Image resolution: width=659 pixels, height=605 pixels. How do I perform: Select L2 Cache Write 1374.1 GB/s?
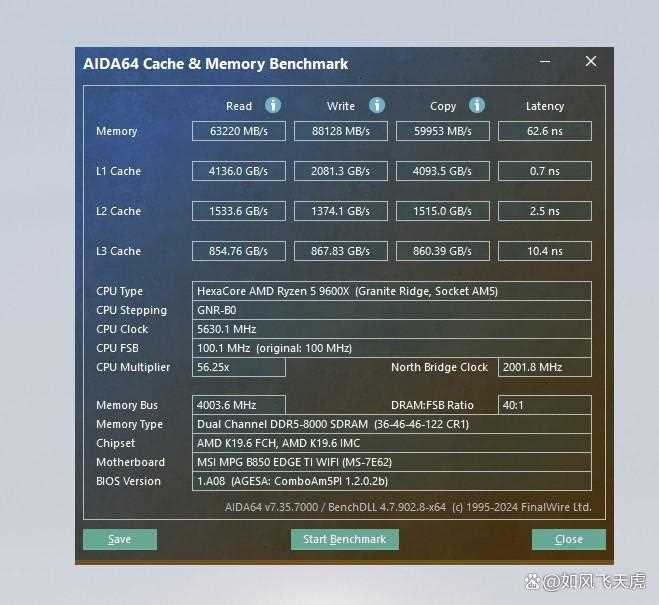[x=341, y=211]
